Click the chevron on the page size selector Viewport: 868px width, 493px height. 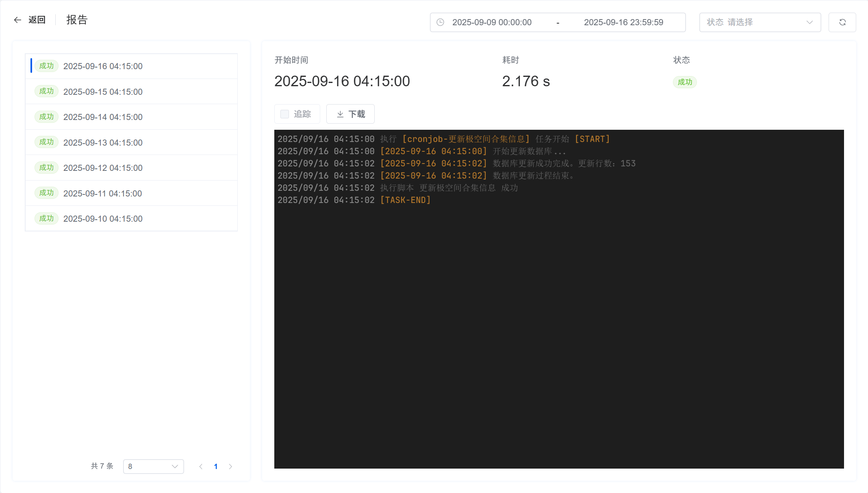click(175, 467)
